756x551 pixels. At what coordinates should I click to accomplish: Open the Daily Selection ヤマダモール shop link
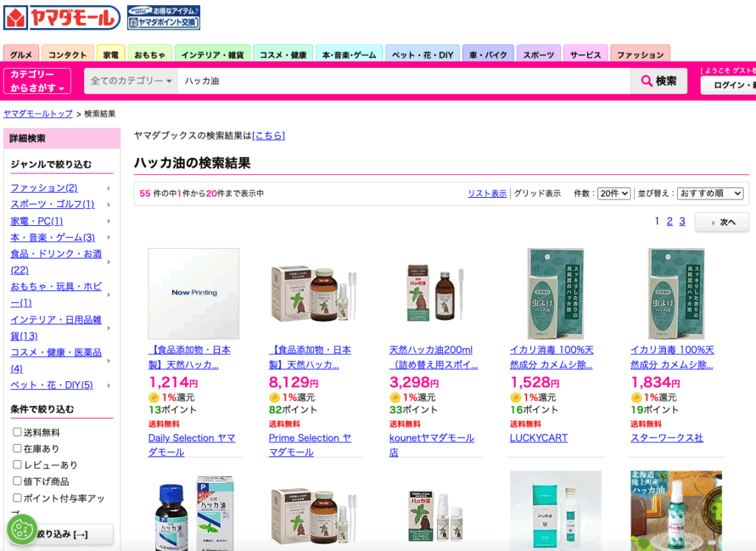click(x=192, y=445)
